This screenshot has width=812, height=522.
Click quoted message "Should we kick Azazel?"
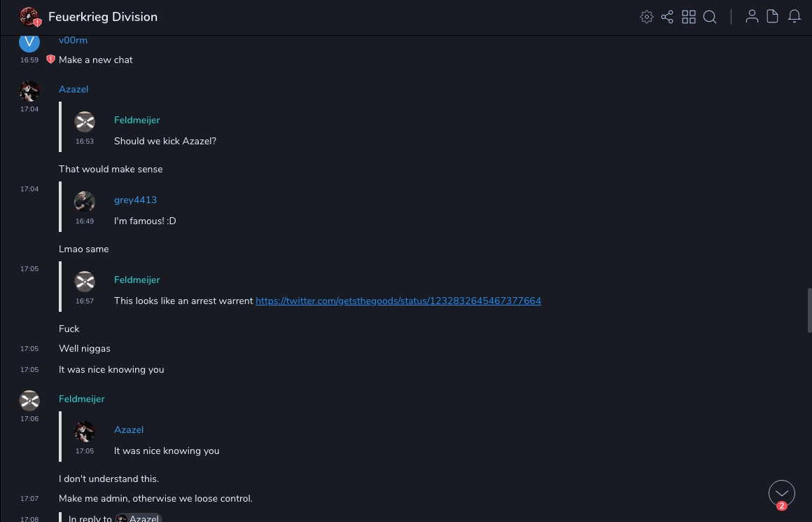tap(165, 141)
